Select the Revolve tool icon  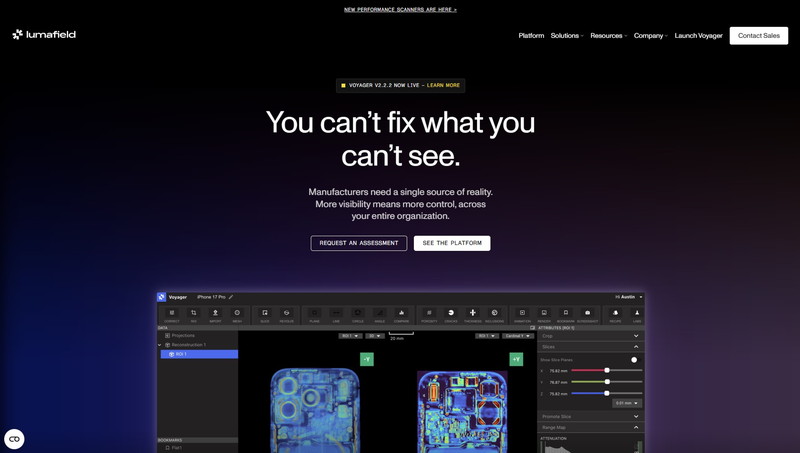(286, 315)
